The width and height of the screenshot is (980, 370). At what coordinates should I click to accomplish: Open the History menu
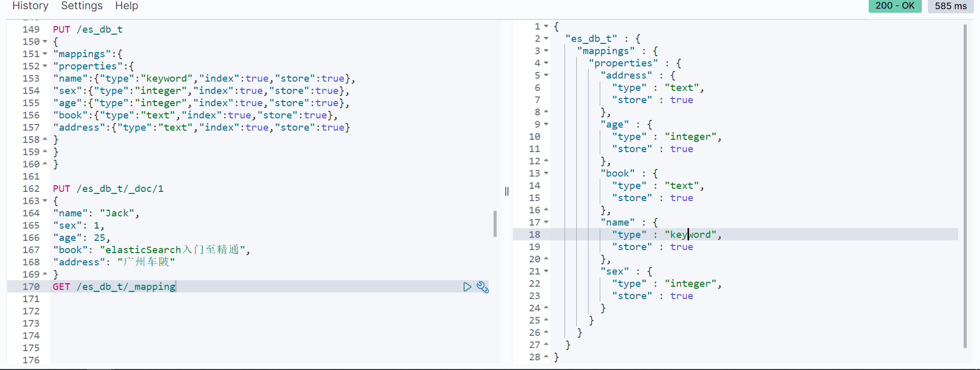pyautogui.click(x=30, y=6)
